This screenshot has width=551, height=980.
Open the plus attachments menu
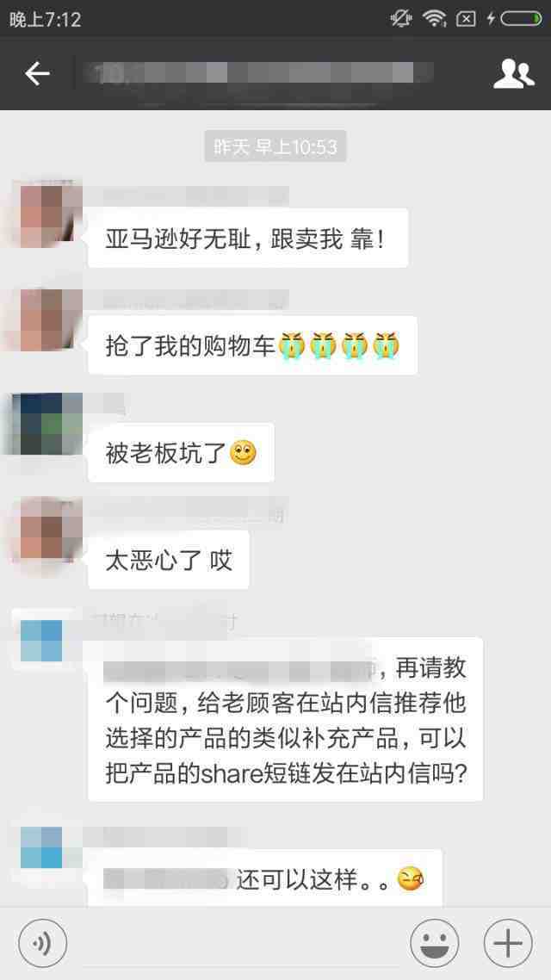point(508,944)
